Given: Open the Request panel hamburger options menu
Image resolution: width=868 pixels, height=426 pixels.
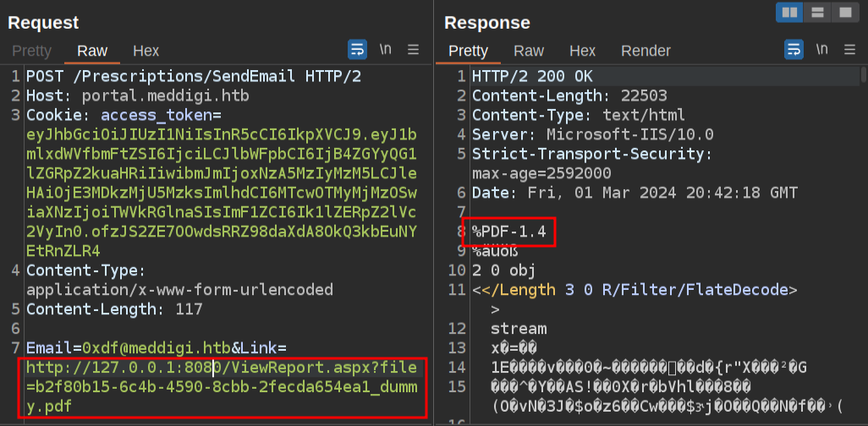Looking at the screenshot, I should tap(414, 50).
